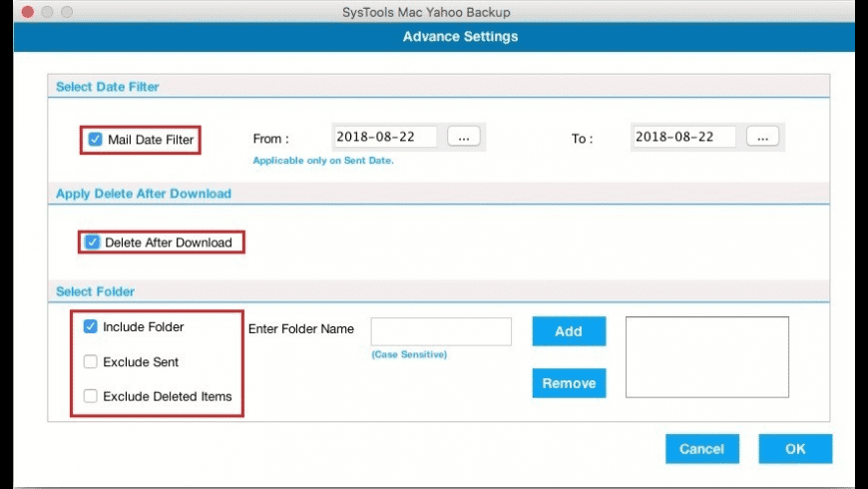Click the 'SysTools Mac Yahoo Backup' window title
Screen dimensions: 868x489
click(426, 12)
